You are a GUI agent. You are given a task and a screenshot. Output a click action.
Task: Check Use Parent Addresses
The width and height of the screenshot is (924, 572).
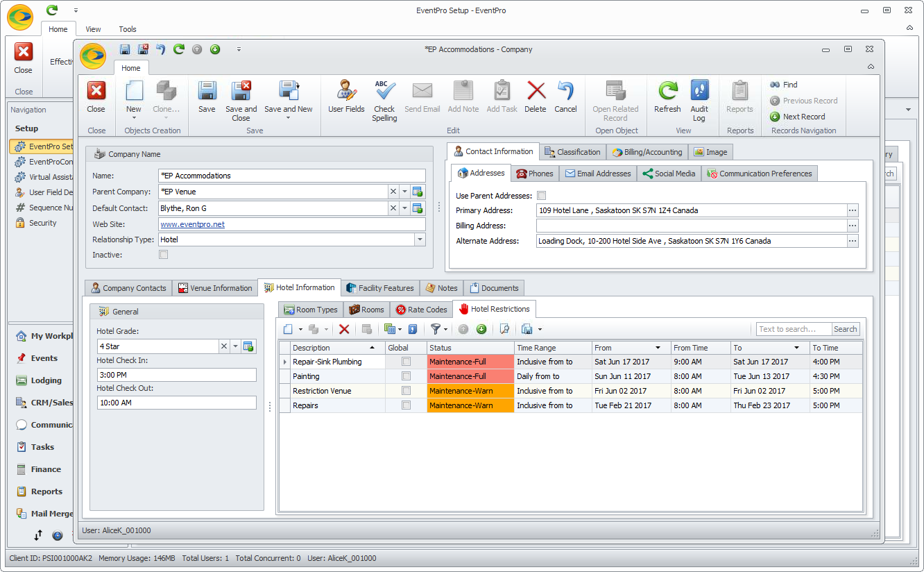click(542, 196)
